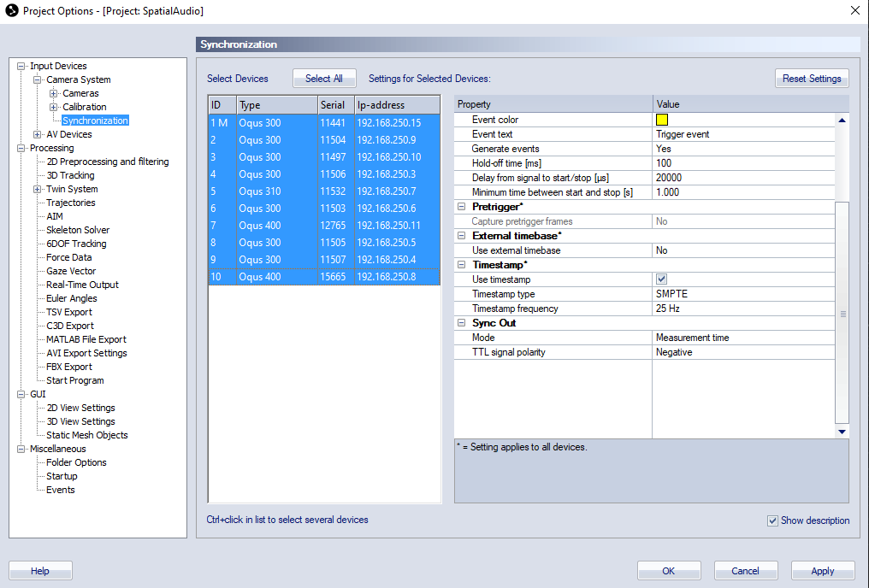
Task: Select the Oqus 310 device row
Action: coord(324,191)
